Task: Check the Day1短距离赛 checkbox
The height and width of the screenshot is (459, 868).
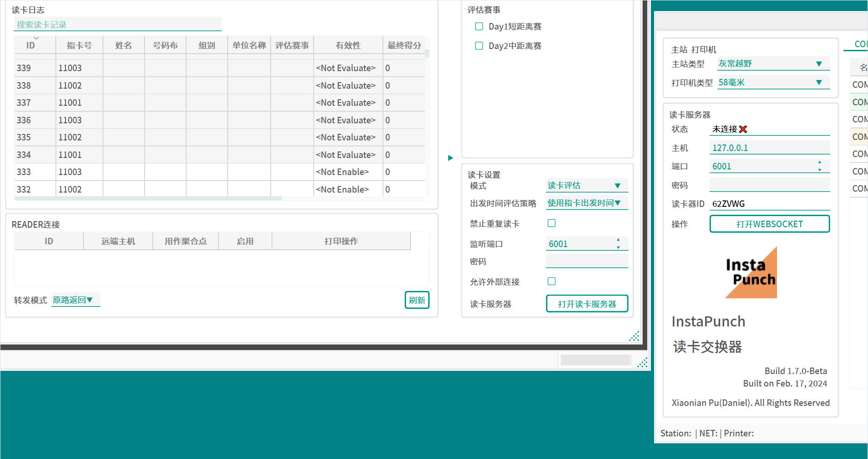Action: point(479,26)
